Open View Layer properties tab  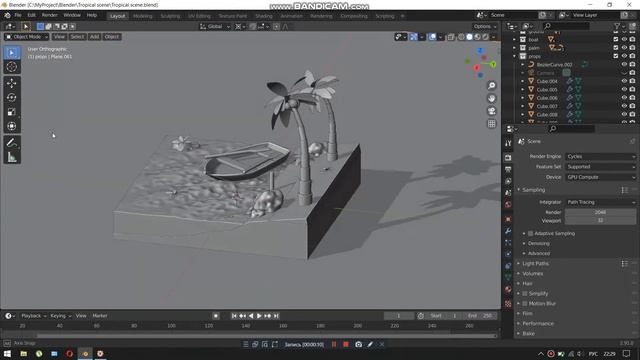pos(508,181)
